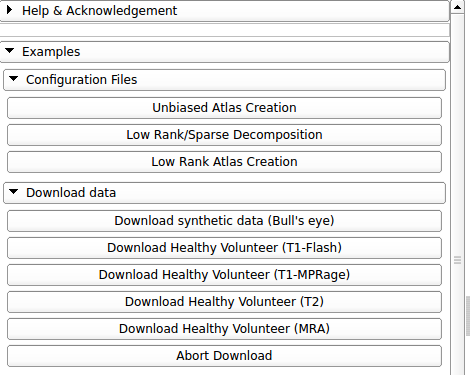This screenshot has height=375, width=471.
Task: Collapse the Examples section
Action: tap(225, 52)
